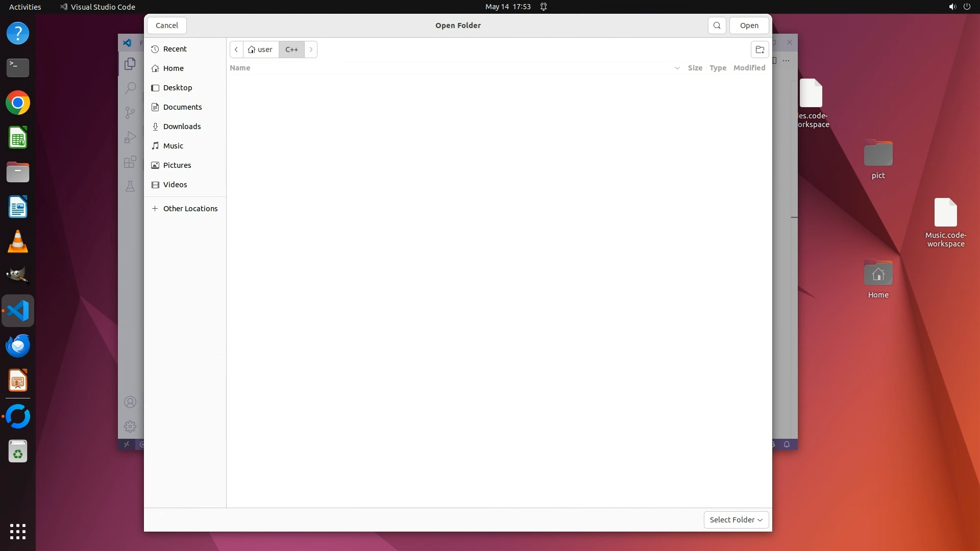Open VS Code Extensions view icon
The height and width of the screenshot is (551, 980).
[130, 162]
